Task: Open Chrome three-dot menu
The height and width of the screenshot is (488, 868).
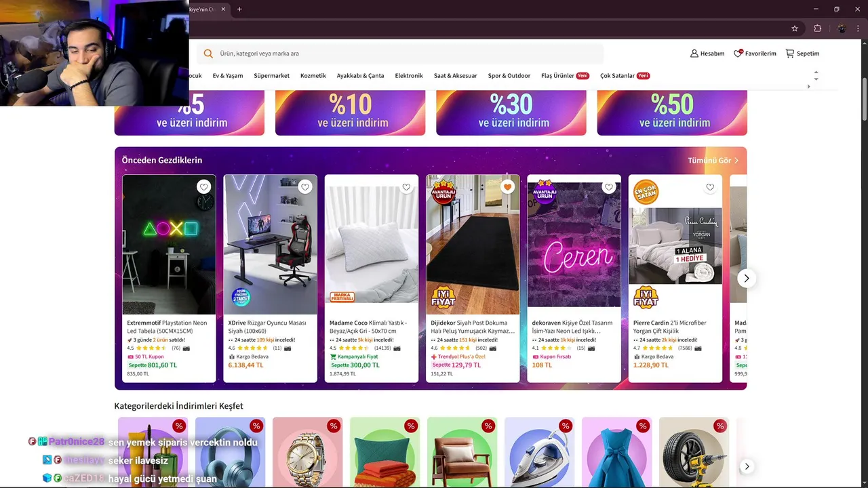Action: pos(859,28)
